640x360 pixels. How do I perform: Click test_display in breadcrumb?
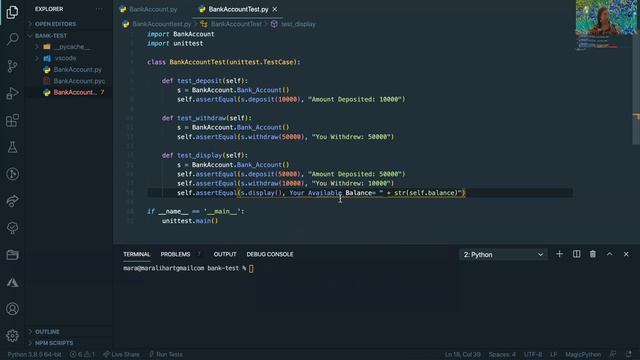[298, 24]
